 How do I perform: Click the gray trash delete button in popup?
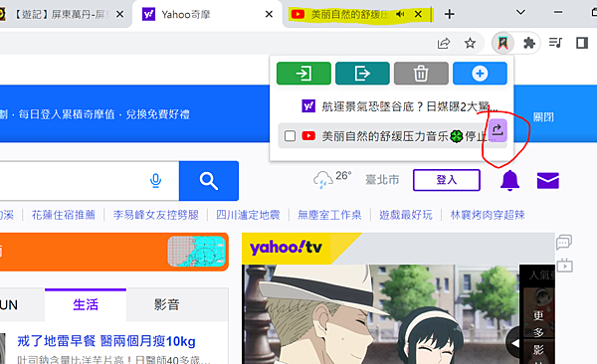(x=421, y=74)
